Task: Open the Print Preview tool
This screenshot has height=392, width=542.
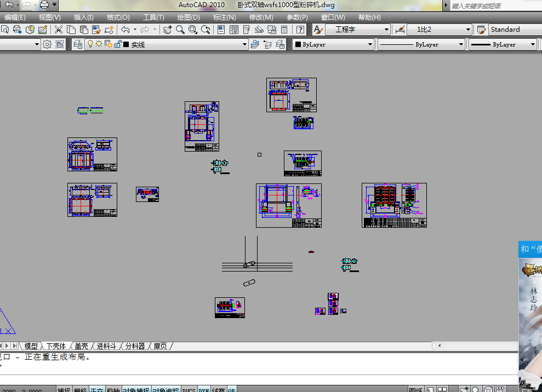Action: [x=5, y=30]
